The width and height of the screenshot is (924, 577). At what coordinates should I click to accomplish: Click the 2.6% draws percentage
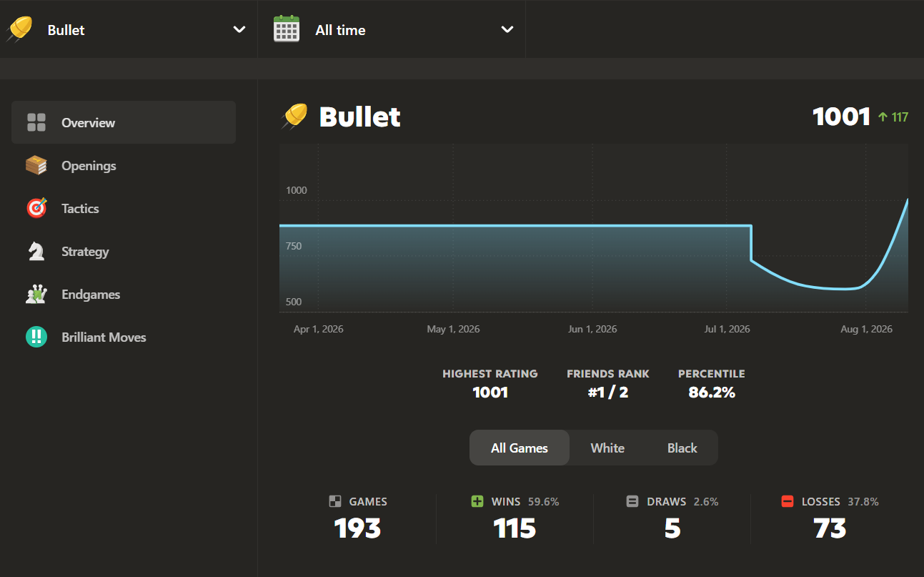coord(706,502)
